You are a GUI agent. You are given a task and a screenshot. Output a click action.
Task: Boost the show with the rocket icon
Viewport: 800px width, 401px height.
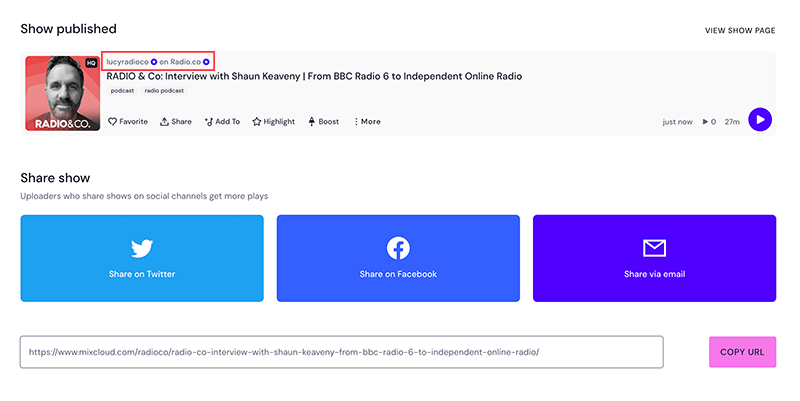(x=311, y=122)
